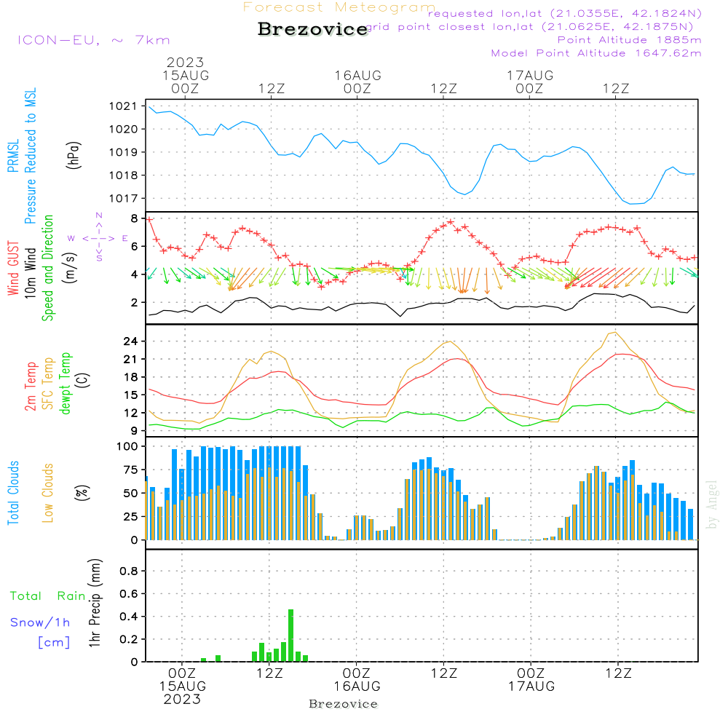The height and width of the screenshot is (728, 728).
Task: Click 'PRMSL Pressure Reduced to MSL' axis label
Action: coord(22,156)
